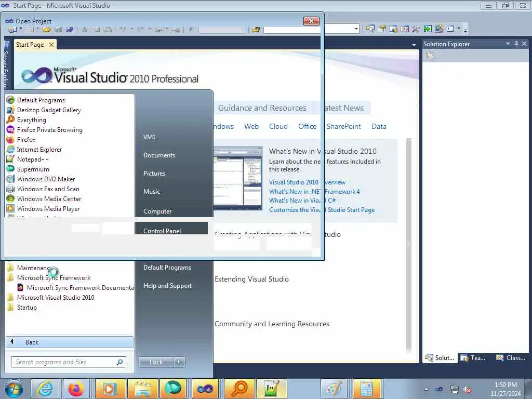Select the SharePoint category tab

[x=344, y=126]
